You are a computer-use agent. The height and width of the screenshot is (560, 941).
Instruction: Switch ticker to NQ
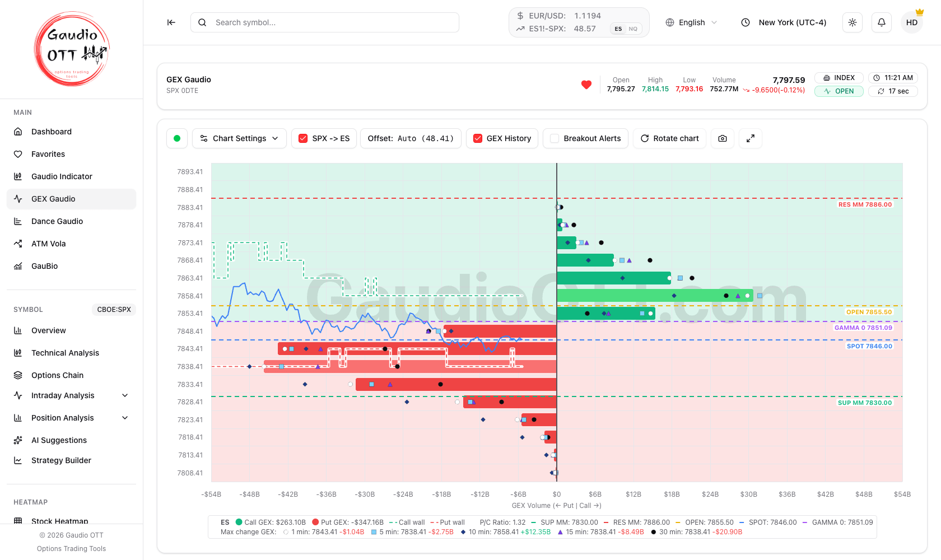[633, 29]
